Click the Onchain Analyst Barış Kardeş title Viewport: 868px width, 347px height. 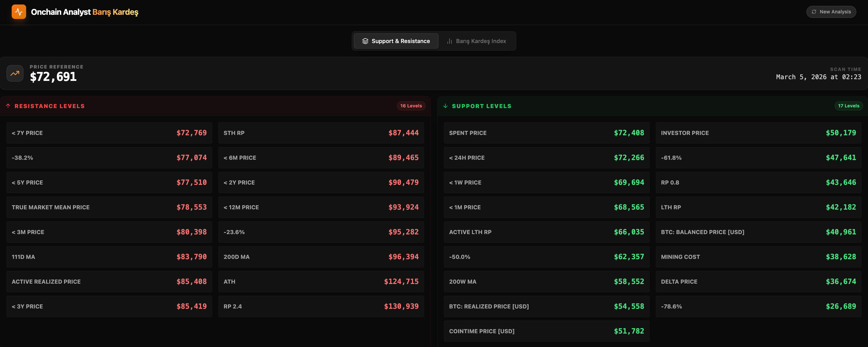(x=85, y=12)
